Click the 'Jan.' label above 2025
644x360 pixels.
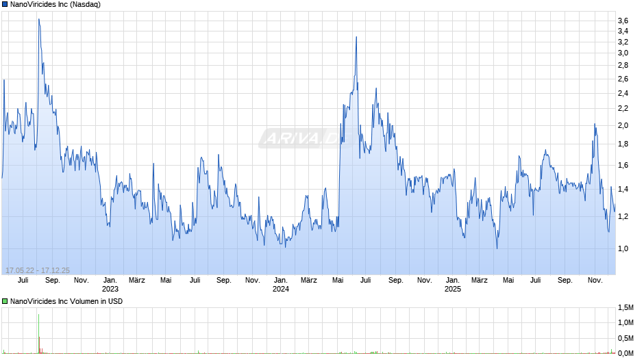[453, 281]
